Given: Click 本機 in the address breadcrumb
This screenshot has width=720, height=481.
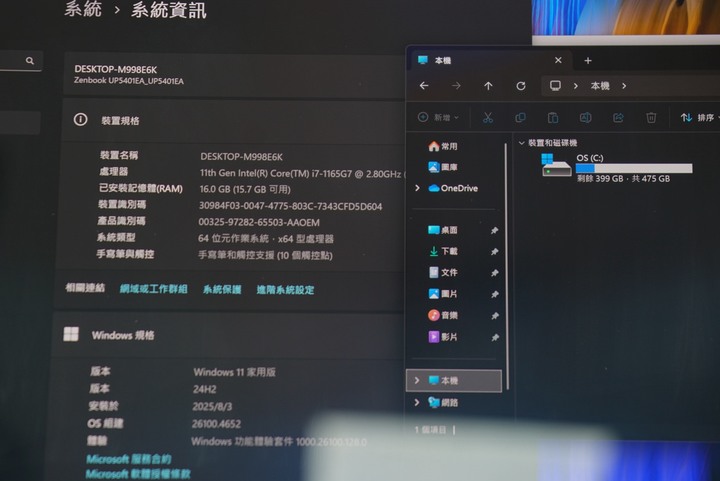Looking at the screenshot, I should [x=600, y=86].
